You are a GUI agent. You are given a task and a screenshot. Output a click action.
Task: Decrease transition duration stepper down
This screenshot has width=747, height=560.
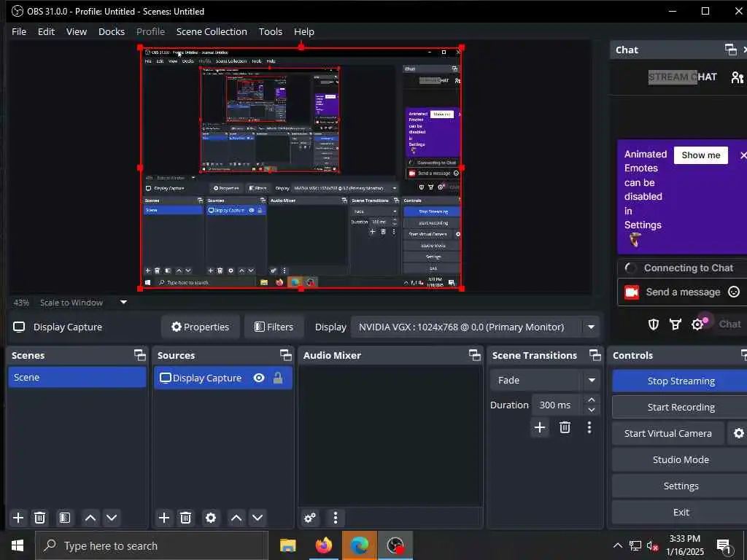[x=591, y=410]
